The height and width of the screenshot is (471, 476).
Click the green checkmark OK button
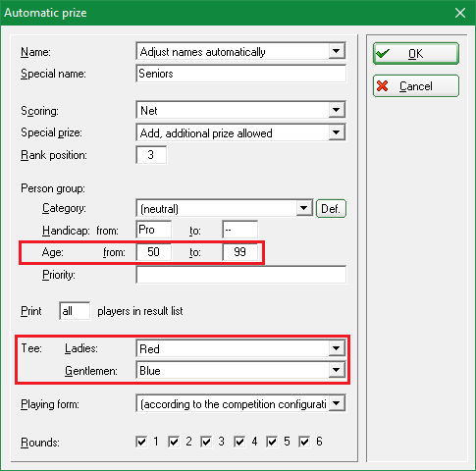pyautogui.click(x=416, y=53)
